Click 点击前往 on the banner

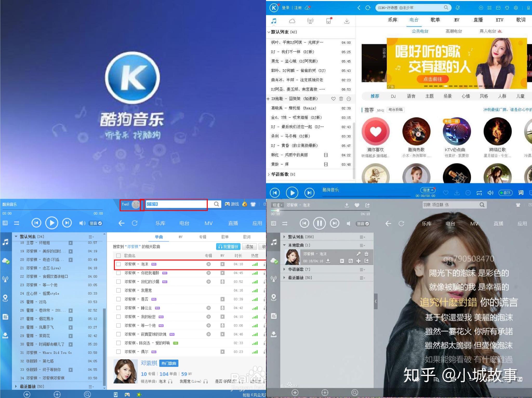(433, 79)
